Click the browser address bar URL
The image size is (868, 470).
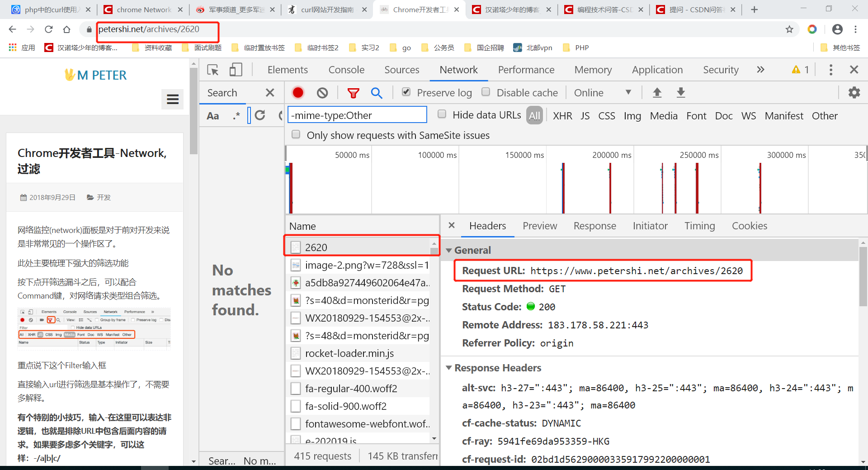click(x=149, y=29)
